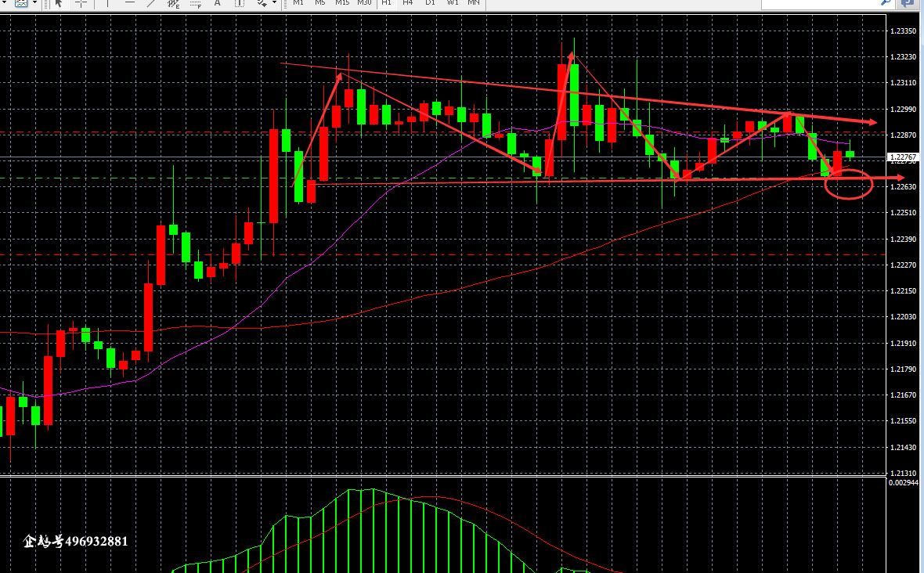The height and width of the screenshot is (573, 924).
Task: Click the 1.22270 price scale label
Action: click(904, 265)
